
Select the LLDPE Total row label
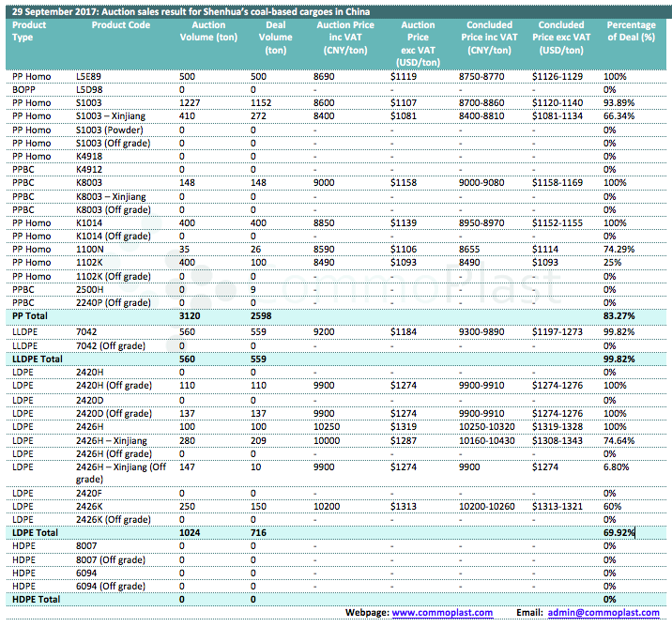click(38, 359)
